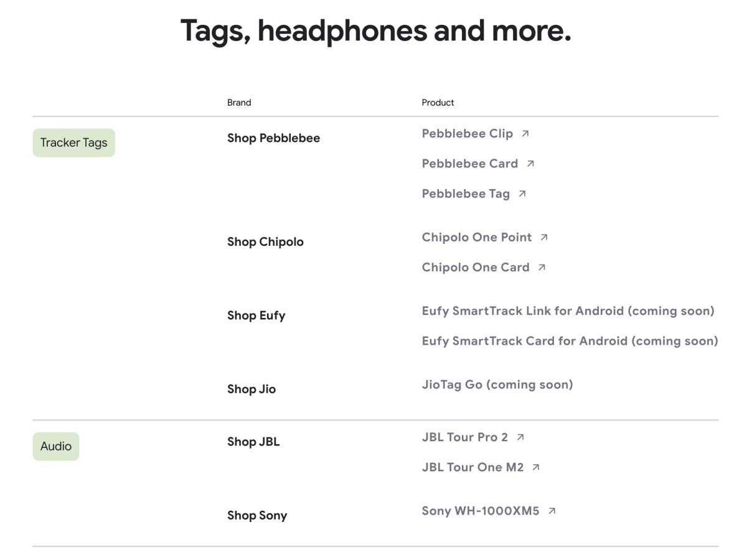The height and width of the screenshot is (560, 747).
Task: Click external arrow icon beside Pebblebee Tag
Action: click(x=522, y=194)
